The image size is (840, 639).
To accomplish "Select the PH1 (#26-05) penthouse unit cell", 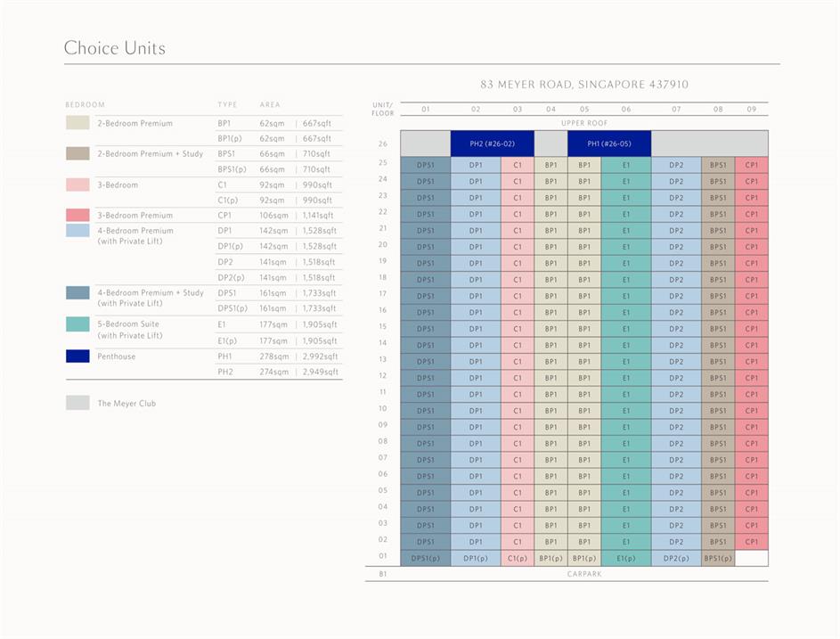I will coord(608,143).
